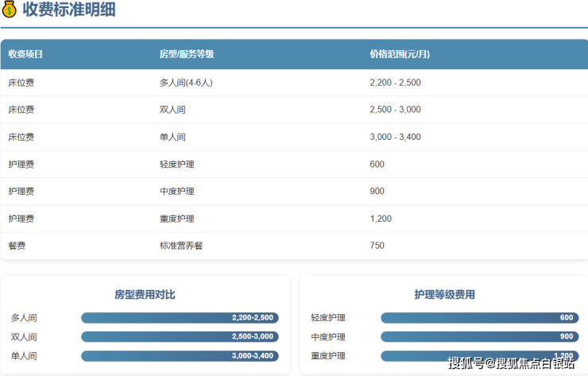Image resolution: width=588 pixels, height=376 pixels.
Task: Click the money bag icon beside the title
Action: [x=10, y=10]
